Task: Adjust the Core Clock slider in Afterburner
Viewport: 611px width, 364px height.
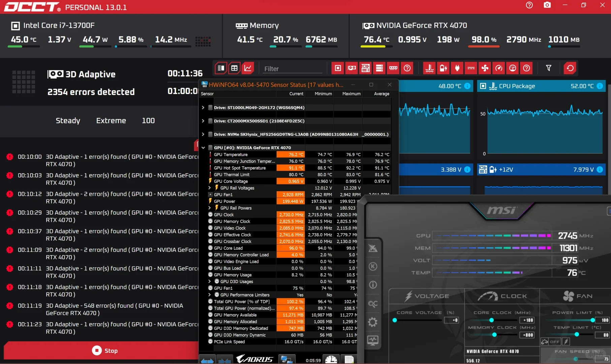Action: 491,320
